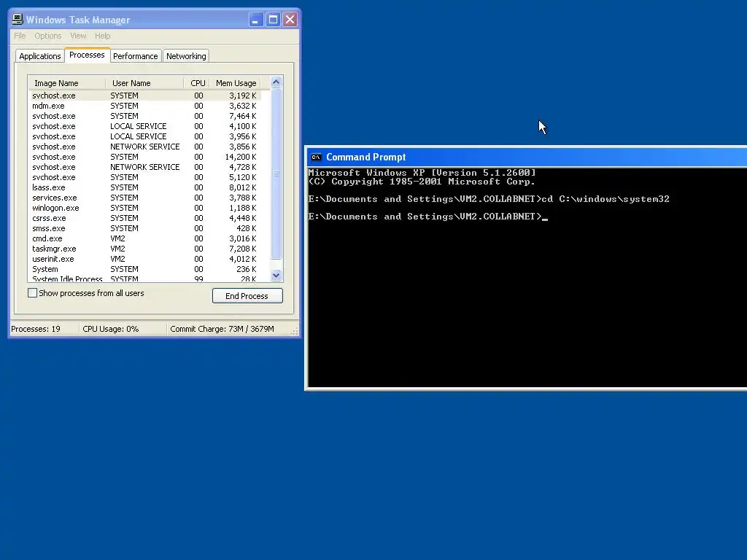
Task: Maximize the Windows Task Manager window
Action: point(273,20)
